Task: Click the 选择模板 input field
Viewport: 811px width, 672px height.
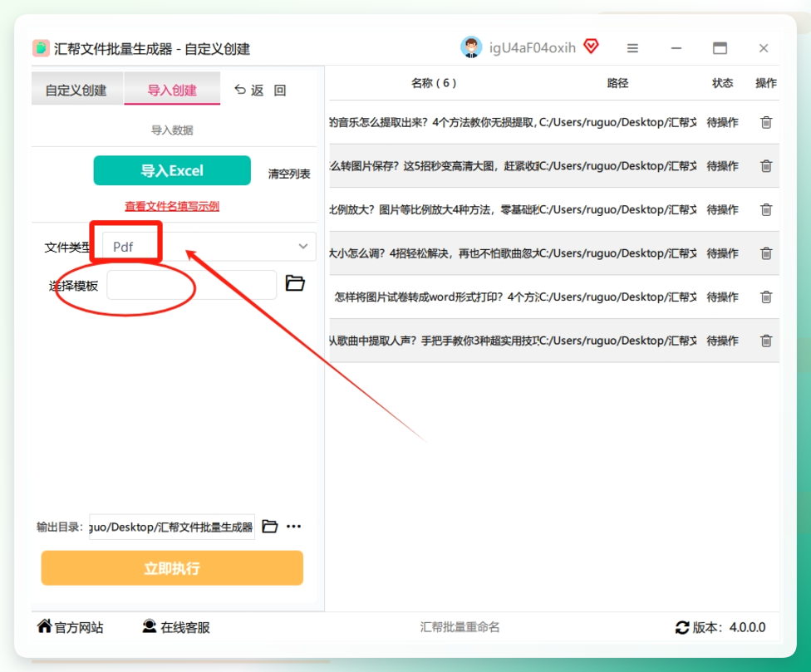Action: [191, 285]
